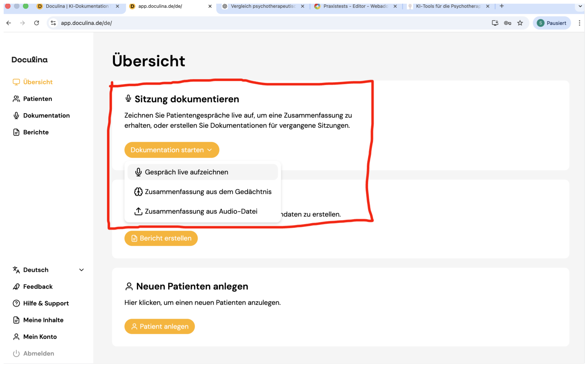Go to Patienten in the sidebar

pos(32,99)
